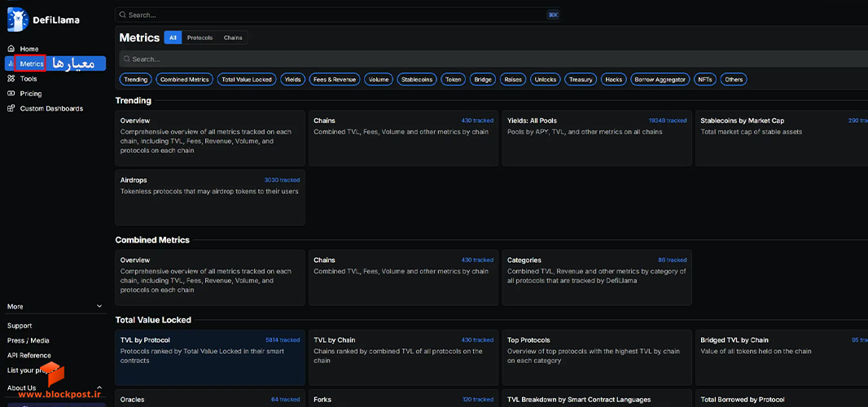The height and width of the screenshot is (407, 868).
Task: Collapse the More section chevron
Action: point(99,306)
